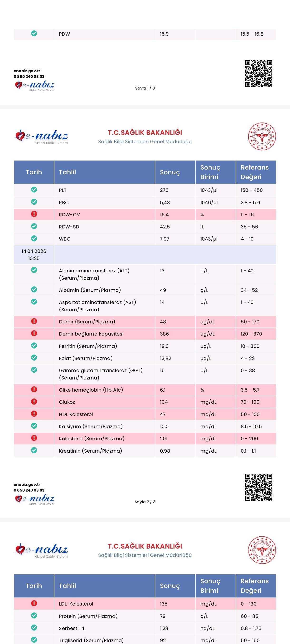The image size is (290, 644).
Task: Click the warning icon beside HDL Kolesterol
Action: [34, 414]
